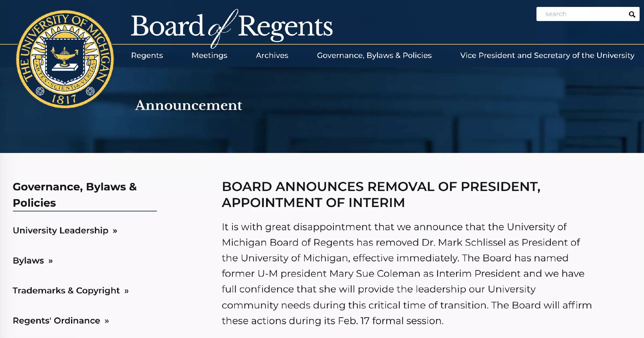The image size is (644, 338).
Task: Go to the Archives navigation item
Action: tap(272, 56)
